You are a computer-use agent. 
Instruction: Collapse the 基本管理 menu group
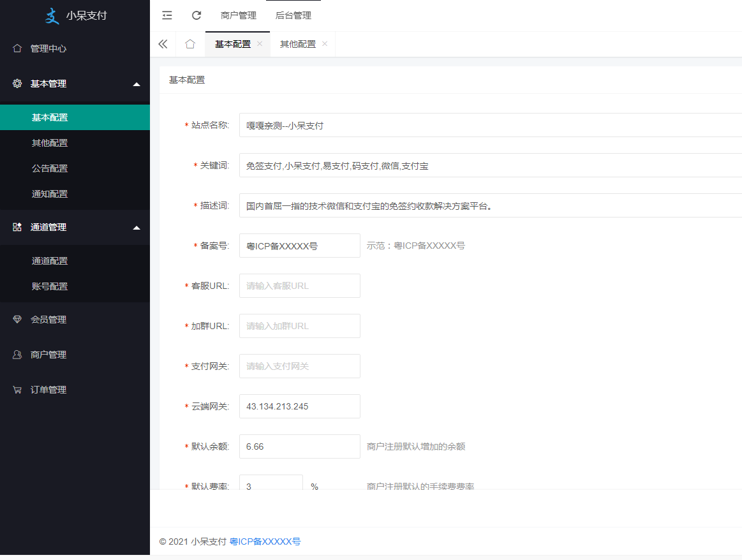click(x=136, y=84)
